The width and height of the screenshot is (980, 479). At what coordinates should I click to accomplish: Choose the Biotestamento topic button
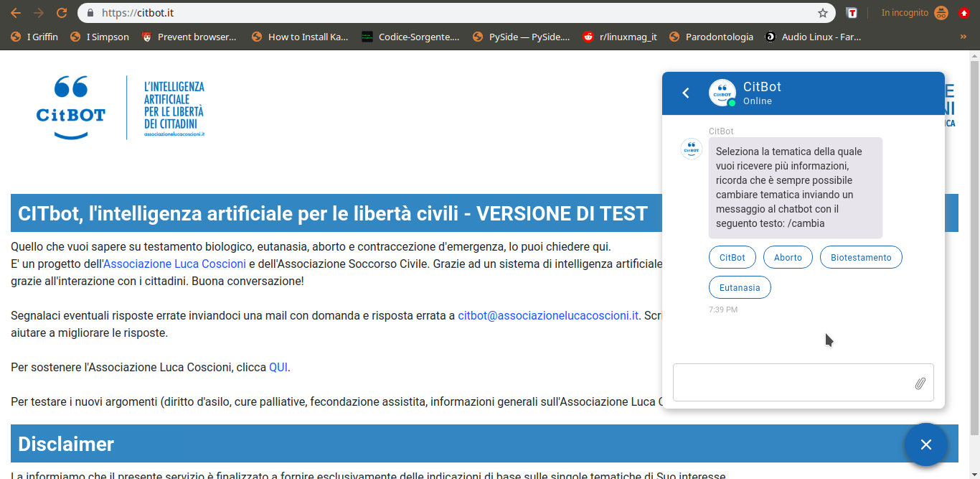861,257
